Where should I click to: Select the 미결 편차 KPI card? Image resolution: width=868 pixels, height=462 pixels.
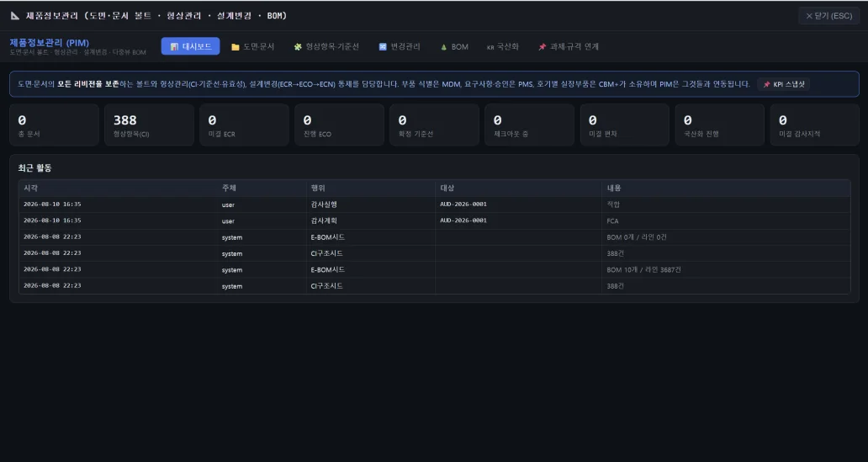624,125
